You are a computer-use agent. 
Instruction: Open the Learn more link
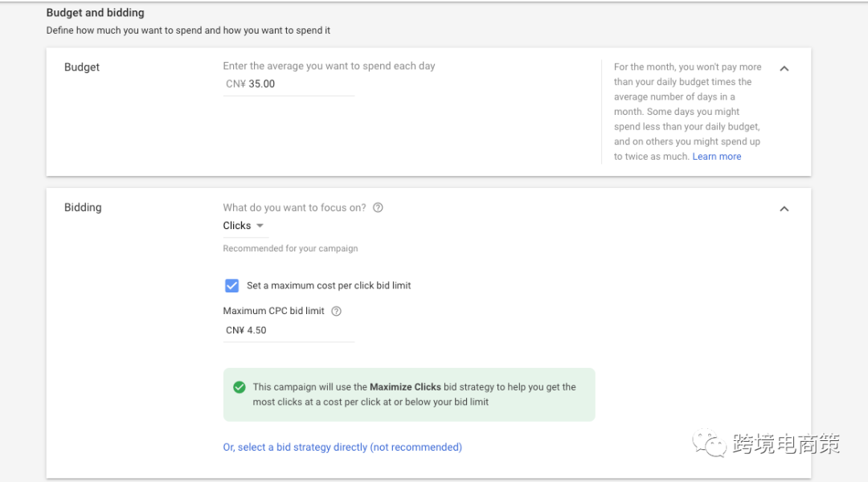click(717, 157)
